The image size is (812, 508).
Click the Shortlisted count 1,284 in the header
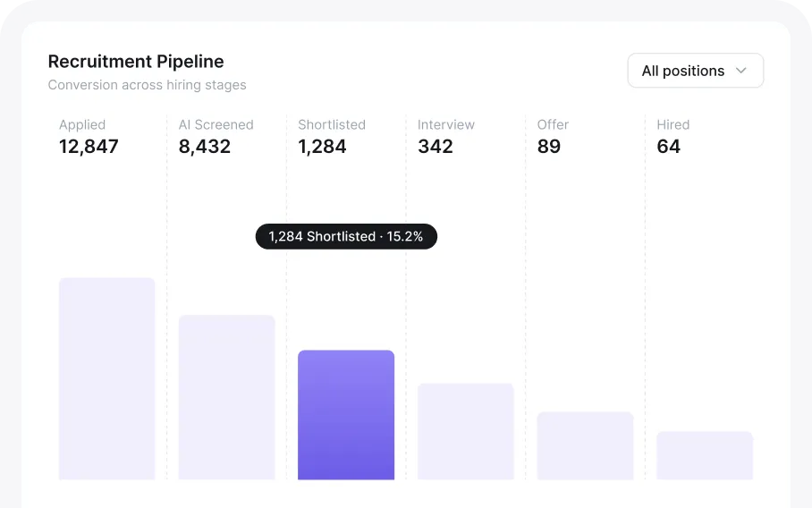[x=322, y=147]
